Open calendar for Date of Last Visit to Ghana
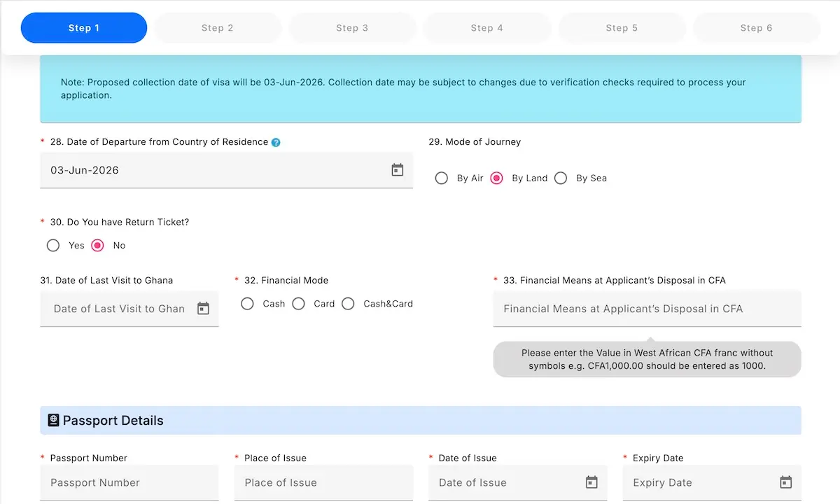The height and width of the screenshot is (504, 840). click(x=203, y=309)
